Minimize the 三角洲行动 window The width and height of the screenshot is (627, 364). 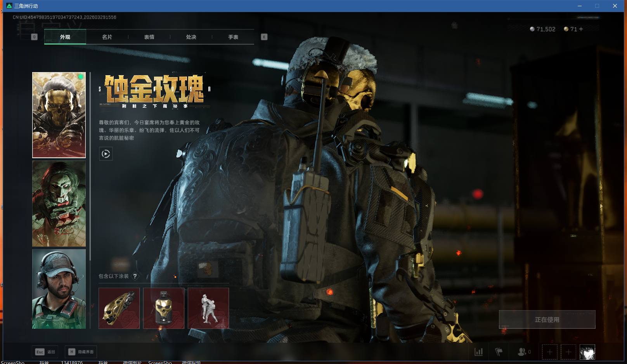[580, 6]
